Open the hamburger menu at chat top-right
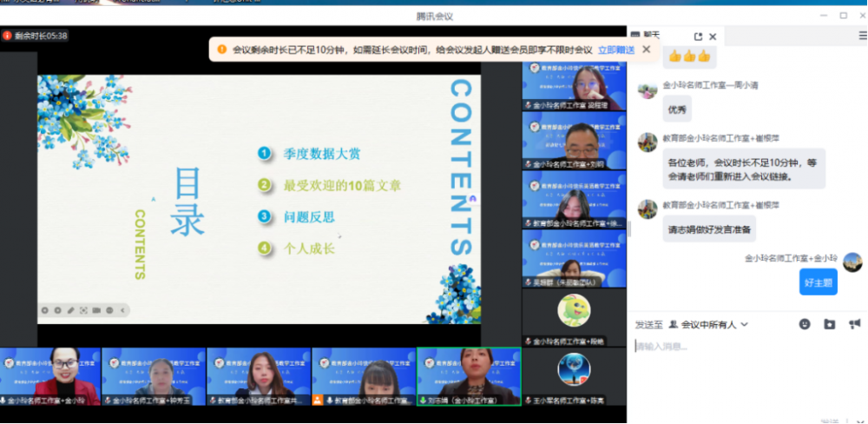This screenshot has height=424, width=868. 863,36
